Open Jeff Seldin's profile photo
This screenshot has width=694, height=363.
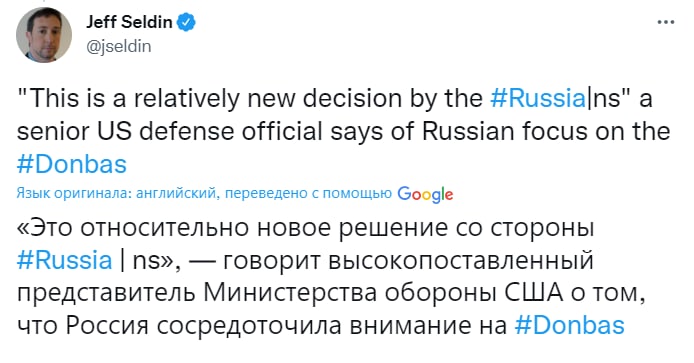tap(44, 35)
